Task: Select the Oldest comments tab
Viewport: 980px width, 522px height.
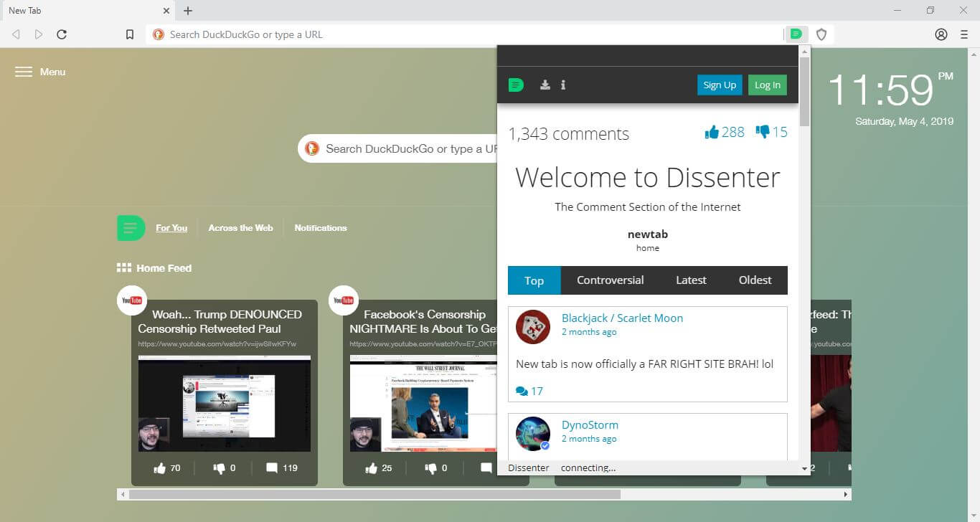Action: [755, 280]
